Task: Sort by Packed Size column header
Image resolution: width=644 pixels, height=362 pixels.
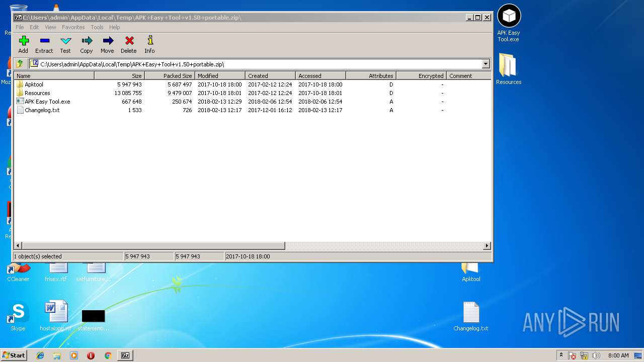Action: (170, 75)
